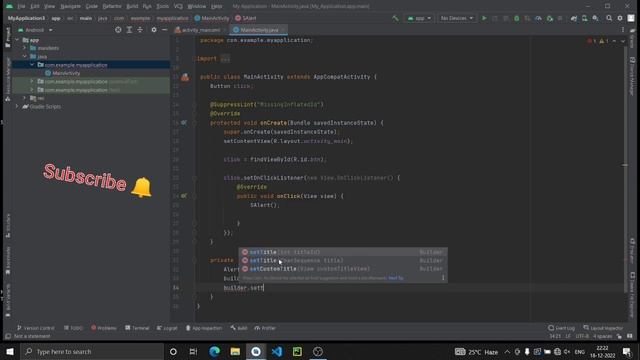The width and height of the screenshot is (640, 360).
Task: Collapse selected com.example.myapplication package
Action: 32,65
